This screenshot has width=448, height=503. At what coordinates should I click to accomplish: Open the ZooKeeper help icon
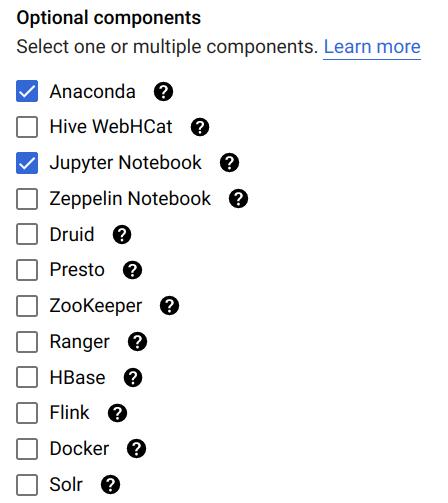169,306
